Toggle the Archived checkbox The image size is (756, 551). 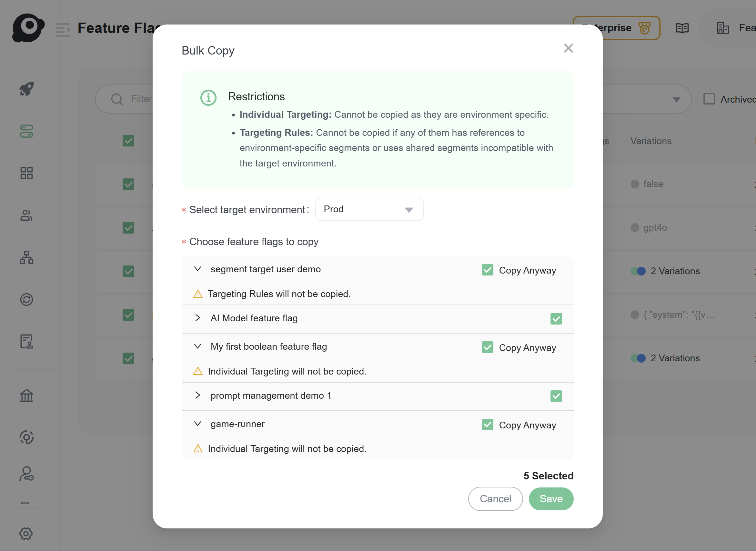(x=709, y=99)
